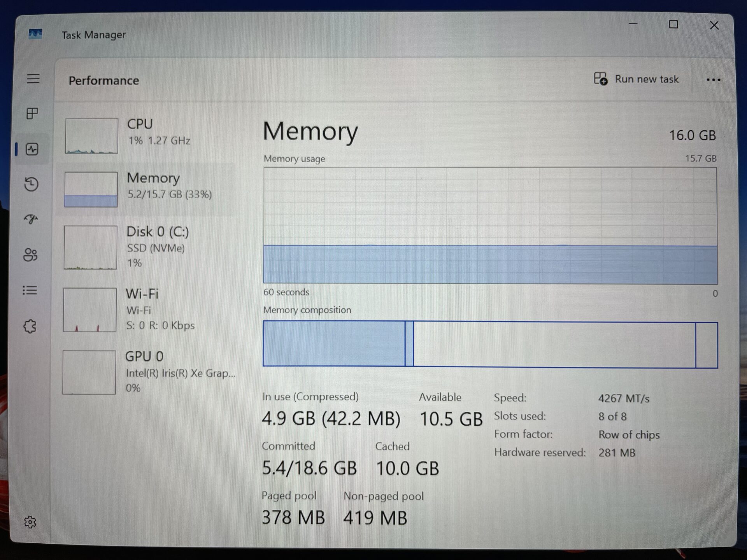This screenshot has width=747, height=560.
Task: Open the App history page icon
Action: point(31,184)
